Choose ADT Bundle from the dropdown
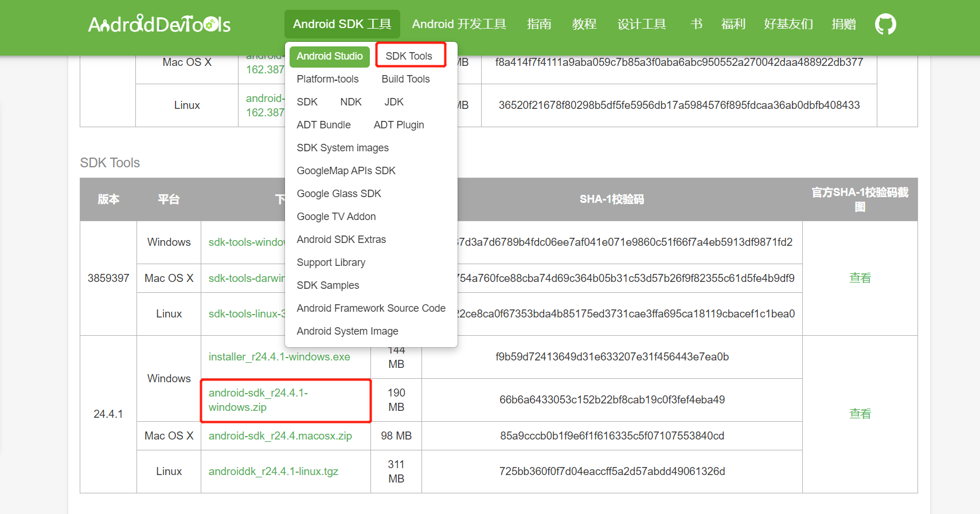 323,125
